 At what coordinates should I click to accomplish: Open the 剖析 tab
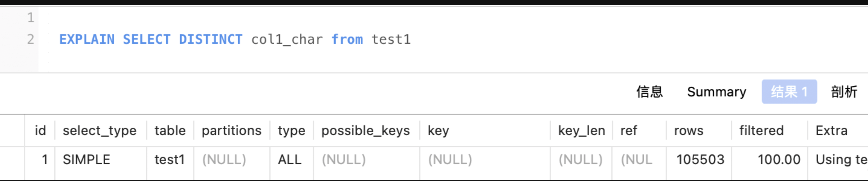pos(844,92)
